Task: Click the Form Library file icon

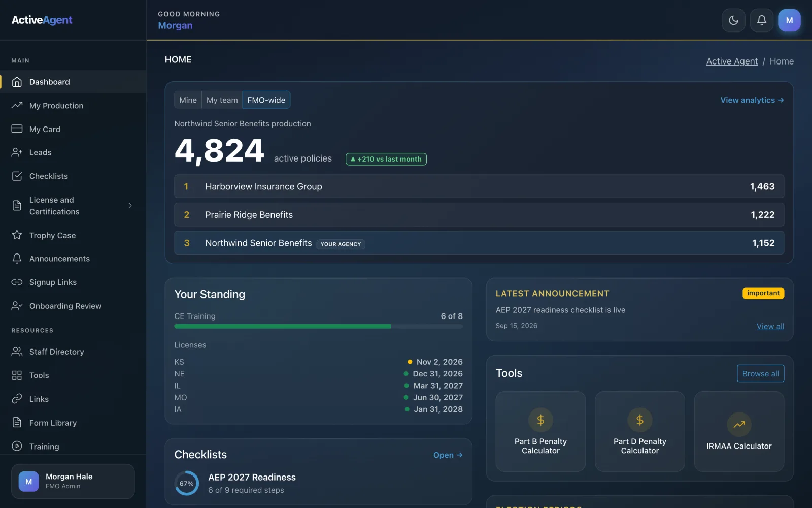Action: pyautogui.click(x=17, y=423)
